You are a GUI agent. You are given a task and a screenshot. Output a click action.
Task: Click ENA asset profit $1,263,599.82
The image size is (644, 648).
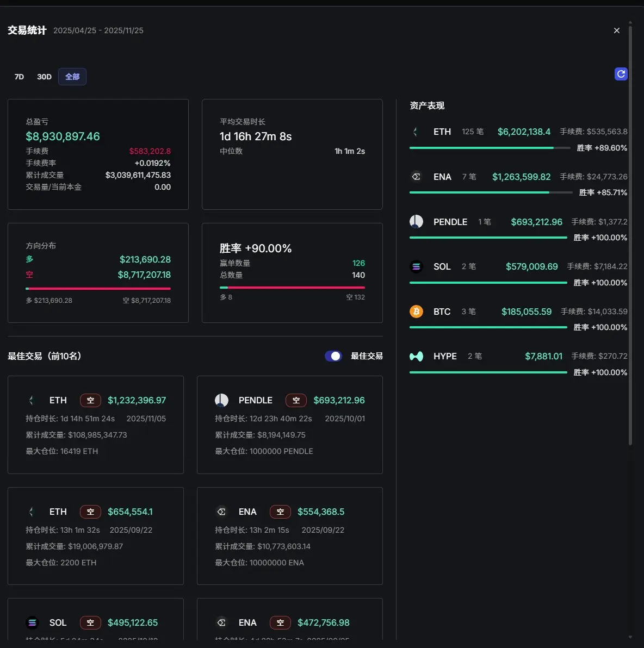pos(522,177)
